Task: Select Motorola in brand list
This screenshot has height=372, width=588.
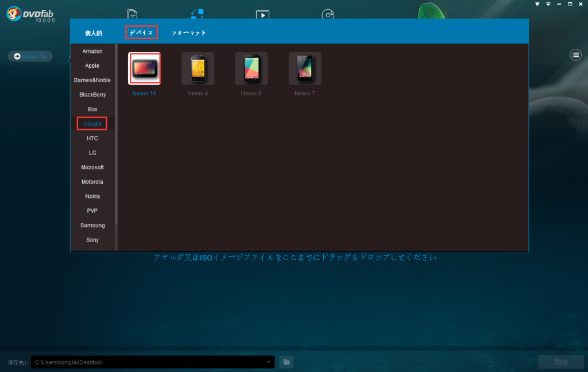Action: [92, 182]
